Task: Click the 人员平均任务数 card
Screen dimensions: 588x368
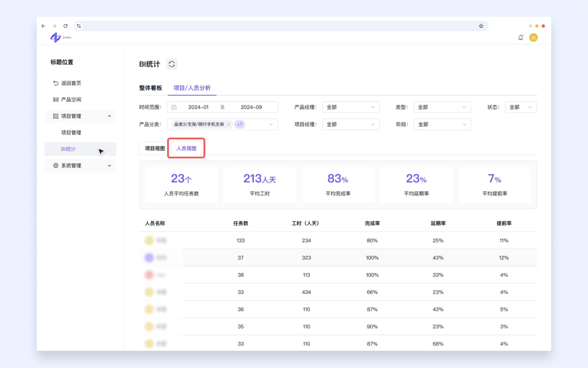Action: 181,185
